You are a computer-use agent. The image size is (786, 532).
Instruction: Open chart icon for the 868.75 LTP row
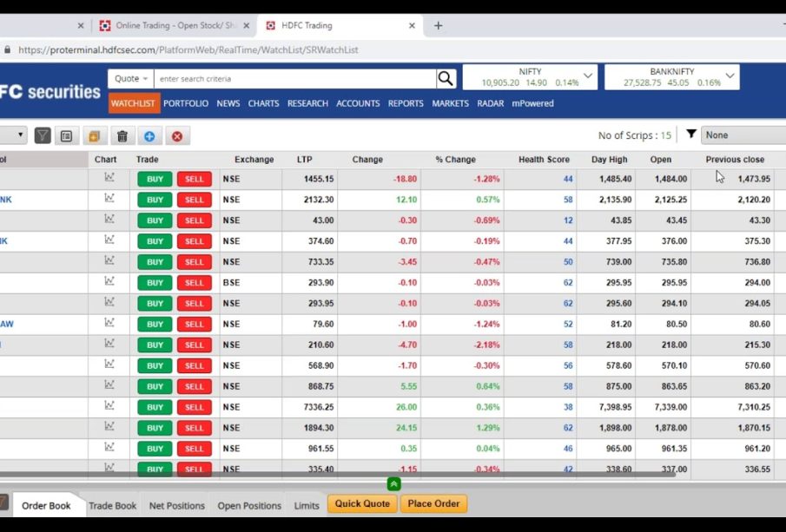tap(109, 385)
